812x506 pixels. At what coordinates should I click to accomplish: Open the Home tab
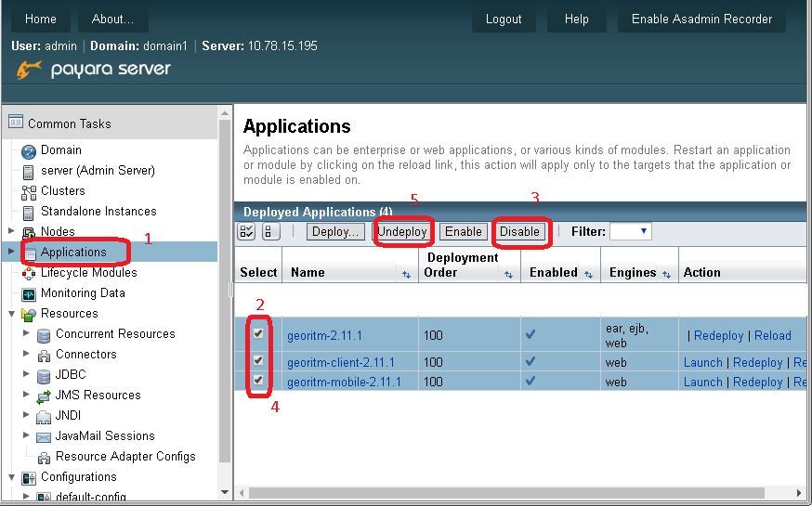[40, 19]
